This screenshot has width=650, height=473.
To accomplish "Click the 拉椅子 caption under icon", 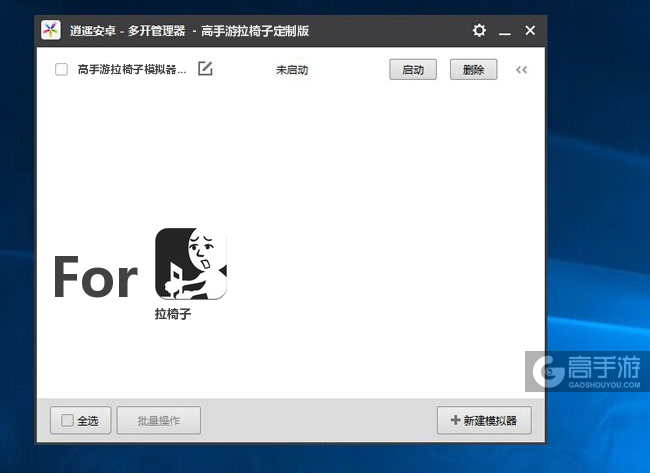I will (x=173, y=314).
